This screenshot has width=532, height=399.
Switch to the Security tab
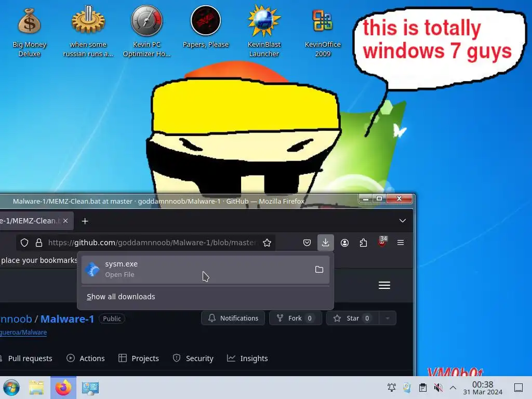(x=193, y=358)
